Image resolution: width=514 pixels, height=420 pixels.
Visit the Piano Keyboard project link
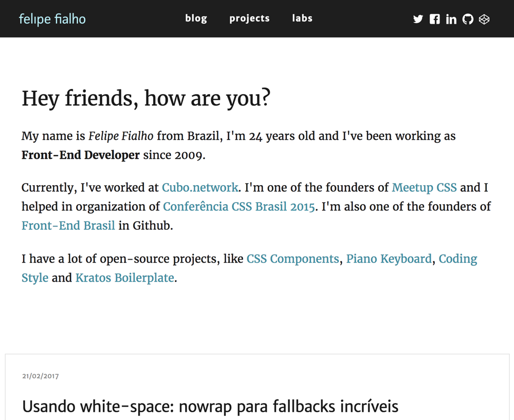point(389,259)
